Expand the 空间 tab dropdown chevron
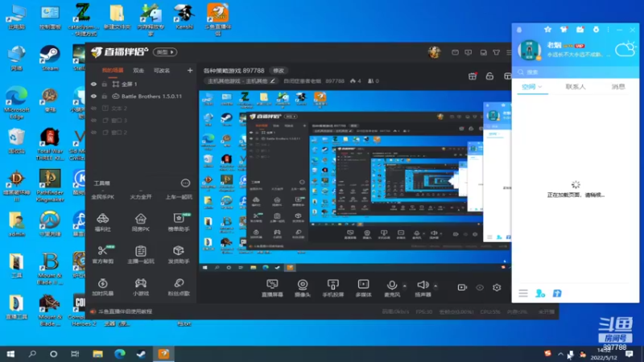The width and height of the screenshot is (644, 362). (x=540, y=87)
